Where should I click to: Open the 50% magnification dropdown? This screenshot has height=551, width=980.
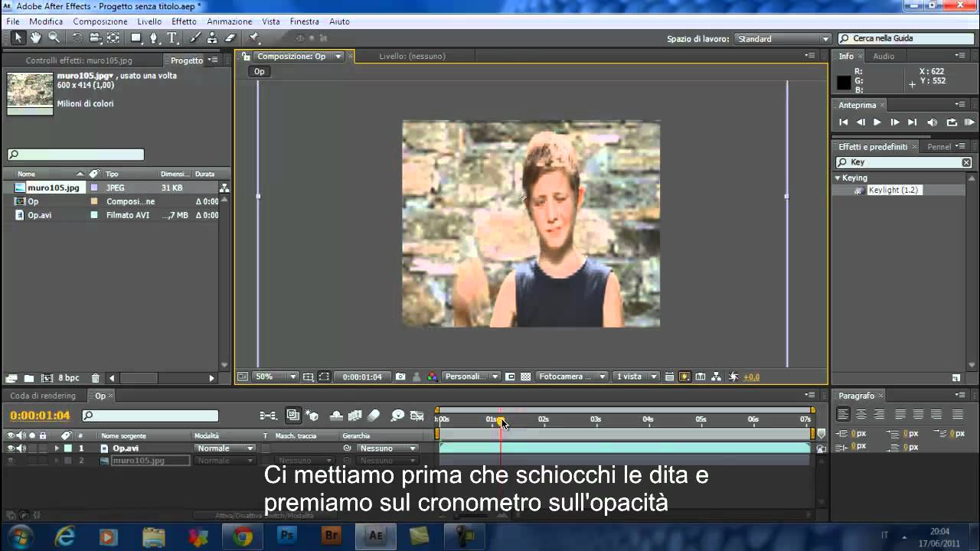(276, 377)
